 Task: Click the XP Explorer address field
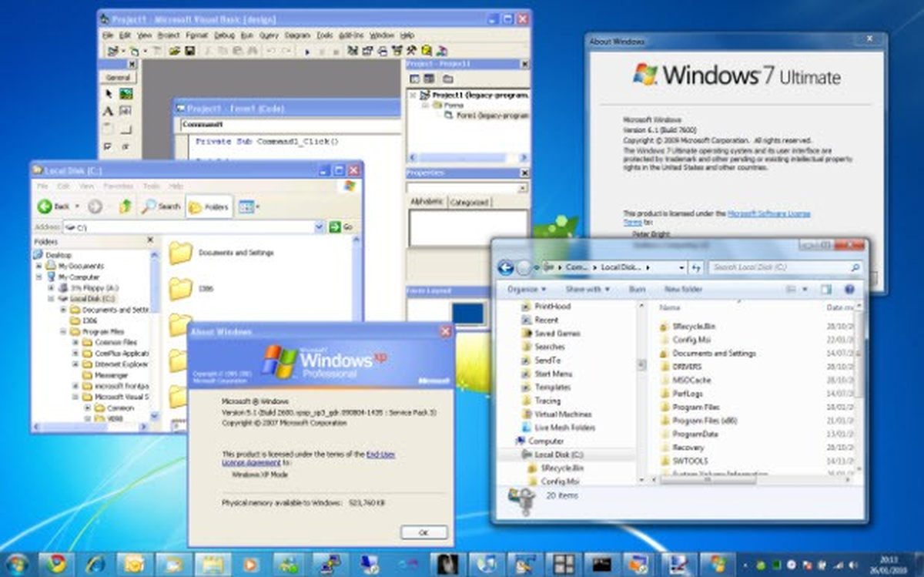(x=194, y=227)
